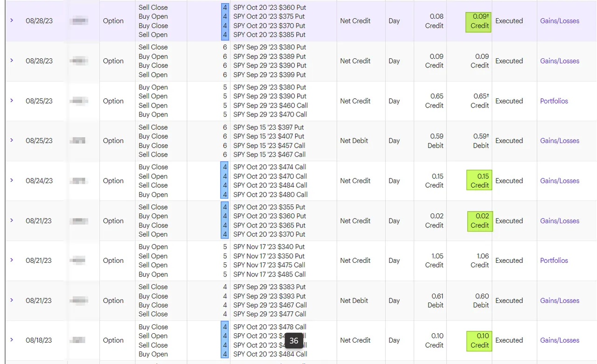Expand the order row with Sep 15 '23 $397 Put

tap(12, 140)
